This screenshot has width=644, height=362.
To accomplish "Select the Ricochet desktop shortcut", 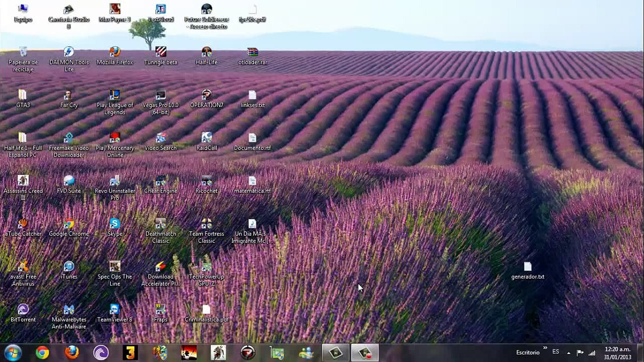I will [206, 184].
